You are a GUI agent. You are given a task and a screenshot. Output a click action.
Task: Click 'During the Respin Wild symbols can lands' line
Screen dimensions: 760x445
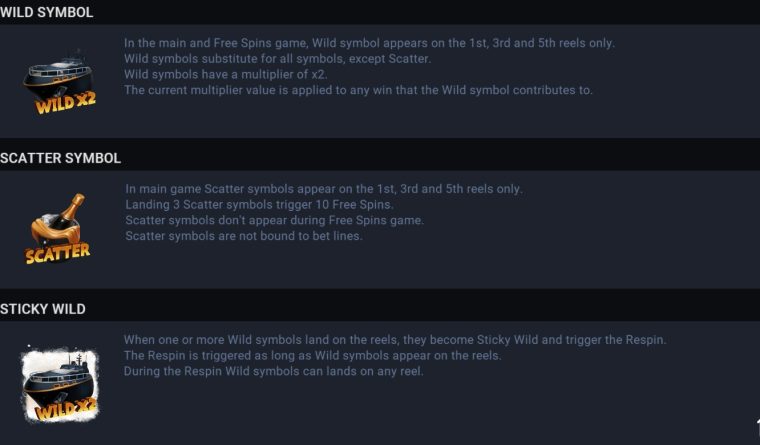273,371
